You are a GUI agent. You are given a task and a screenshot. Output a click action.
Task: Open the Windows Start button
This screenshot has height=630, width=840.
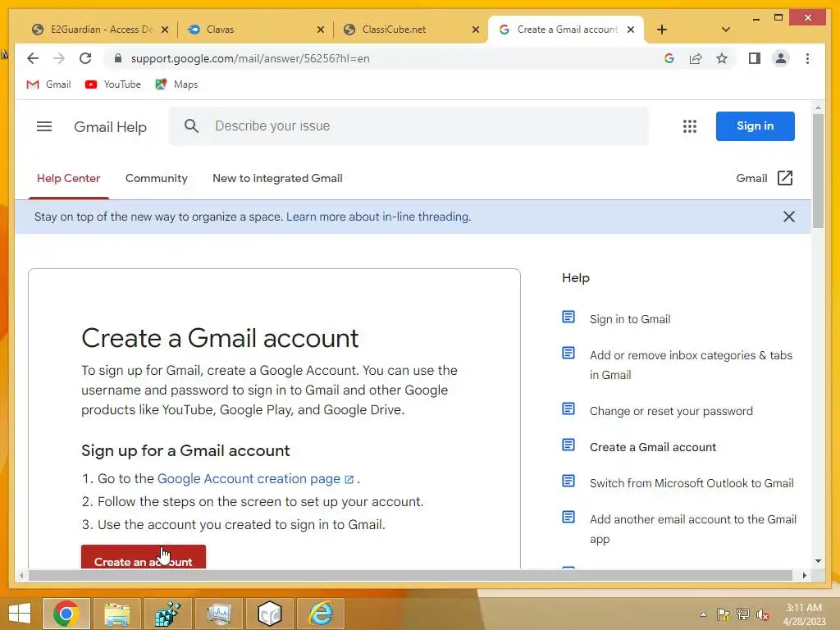[20, 614]
